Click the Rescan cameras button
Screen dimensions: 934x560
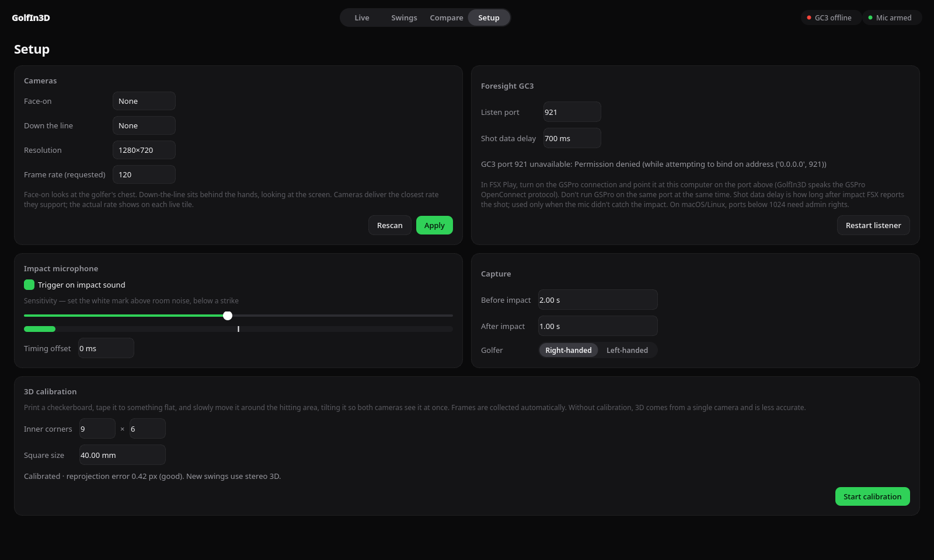(x=390, y=225)
